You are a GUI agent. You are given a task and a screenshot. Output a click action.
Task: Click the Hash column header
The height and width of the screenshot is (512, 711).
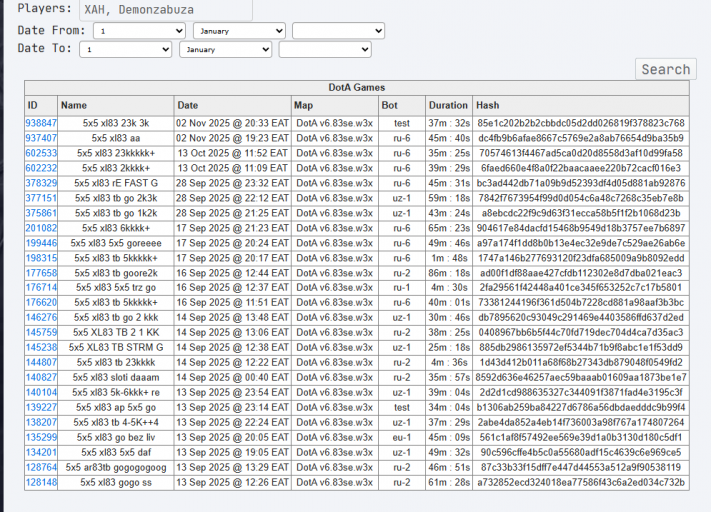coord(581,105)
